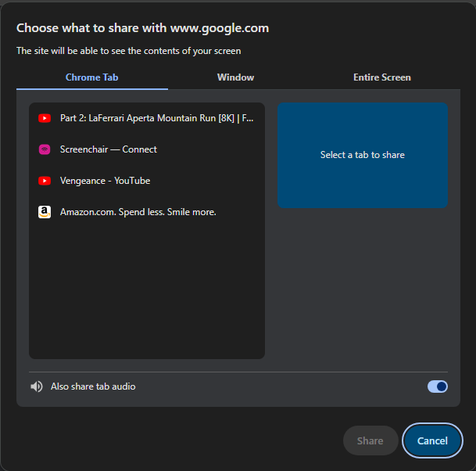Disable the Also share tab audio switch
The image size is (476, 471).
tap(437, 387)
